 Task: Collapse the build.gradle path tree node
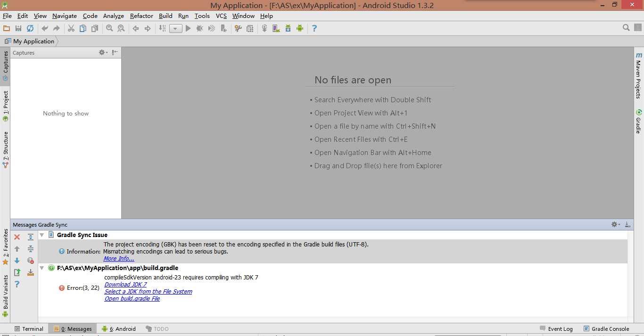coord(42,268)
